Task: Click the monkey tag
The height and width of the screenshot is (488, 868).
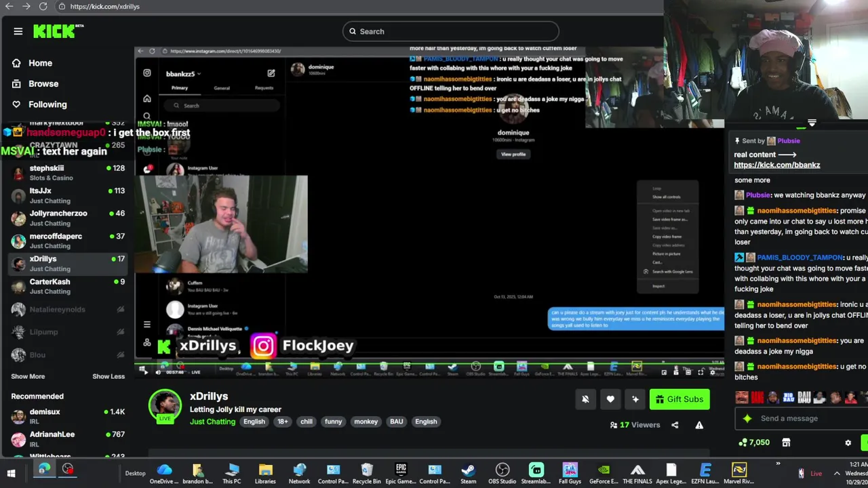Action: point(366,422)
